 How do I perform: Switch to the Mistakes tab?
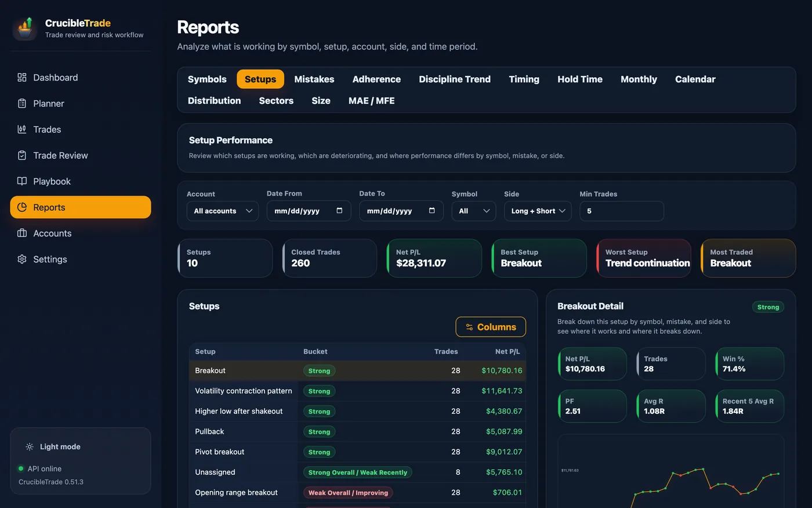(314, 79)
